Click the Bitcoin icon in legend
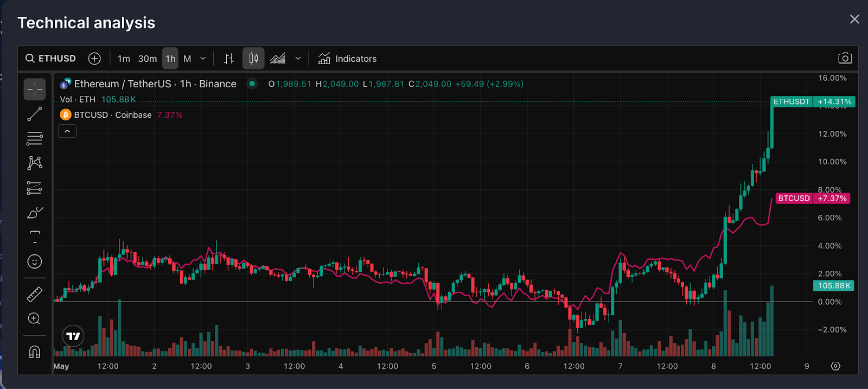 tap(66, 114)
